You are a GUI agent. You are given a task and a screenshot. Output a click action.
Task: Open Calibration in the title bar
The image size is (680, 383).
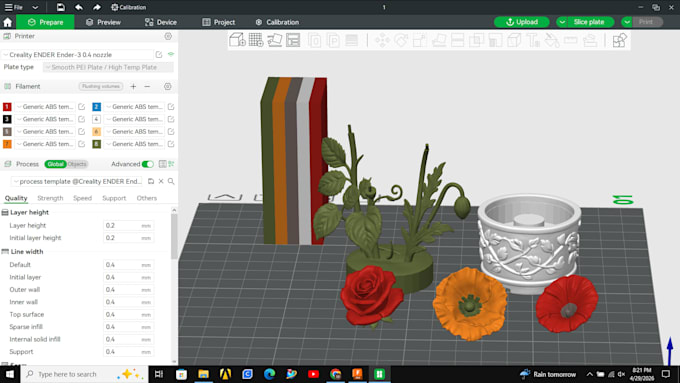[x=128, y=7]
